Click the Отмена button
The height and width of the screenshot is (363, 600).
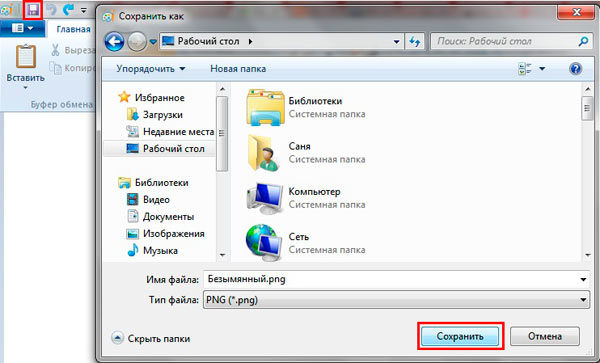545,337
